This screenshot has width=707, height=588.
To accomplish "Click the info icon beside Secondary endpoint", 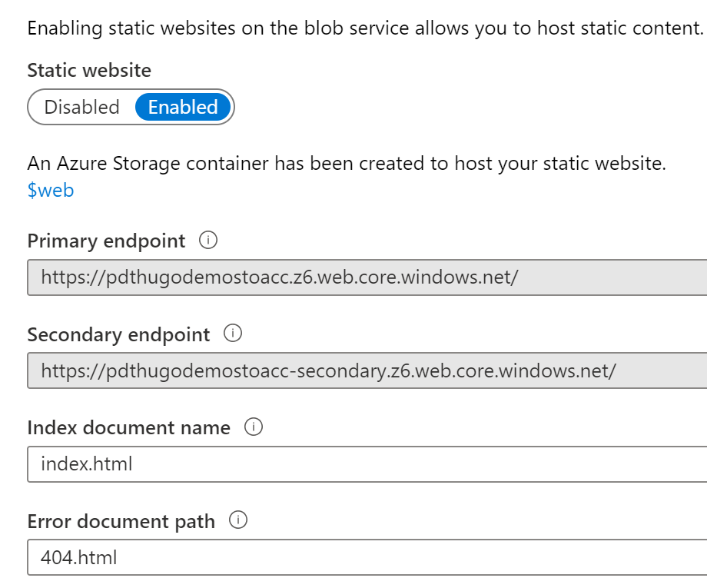I will click(x=232, y=334).
